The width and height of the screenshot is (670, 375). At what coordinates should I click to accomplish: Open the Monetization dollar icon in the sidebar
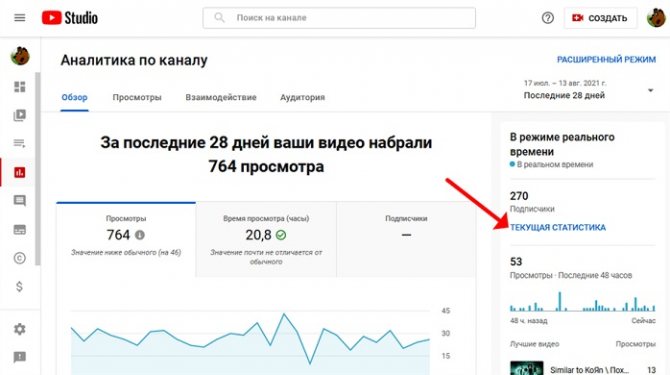pos(20,287)
